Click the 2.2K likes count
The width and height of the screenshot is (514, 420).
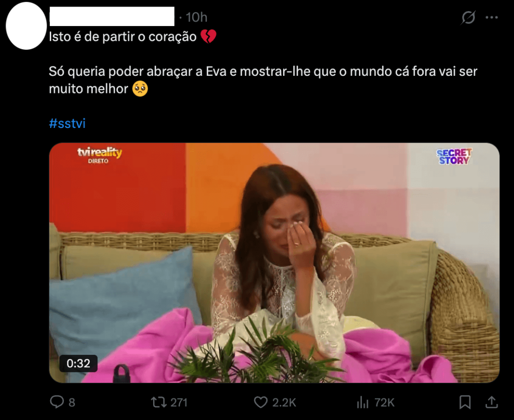point(284,402)
